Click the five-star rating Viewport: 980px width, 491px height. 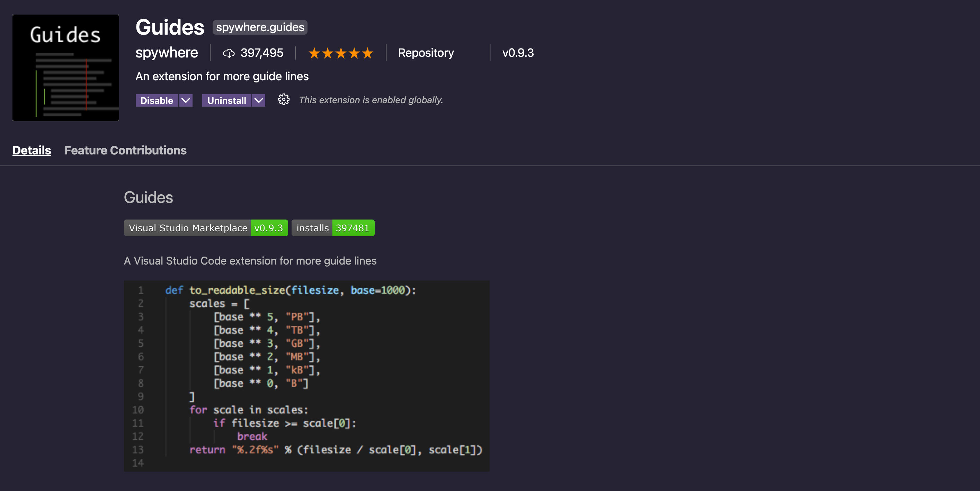341,53
